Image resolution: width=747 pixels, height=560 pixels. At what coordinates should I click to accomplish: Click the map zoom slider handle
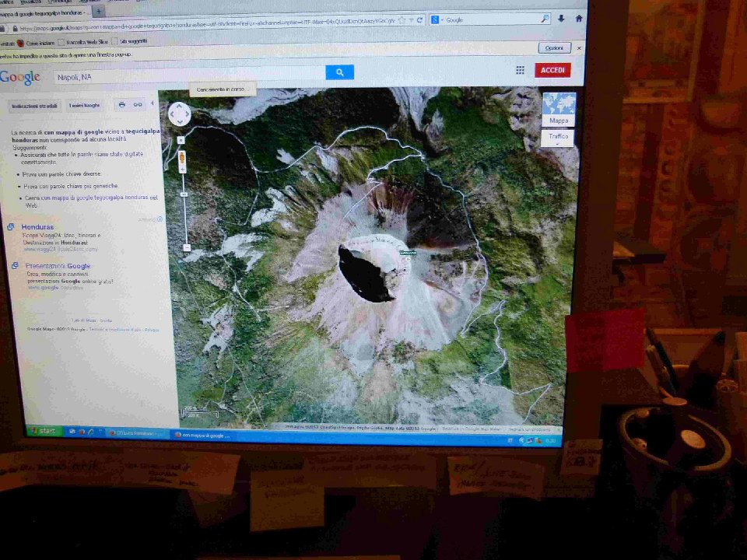[x=184, y=194]
